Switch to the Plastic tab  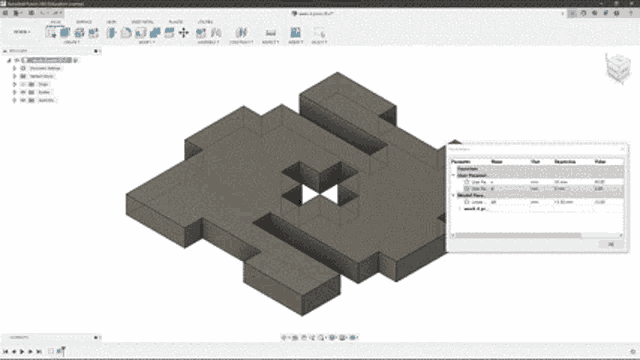point(176,22)
